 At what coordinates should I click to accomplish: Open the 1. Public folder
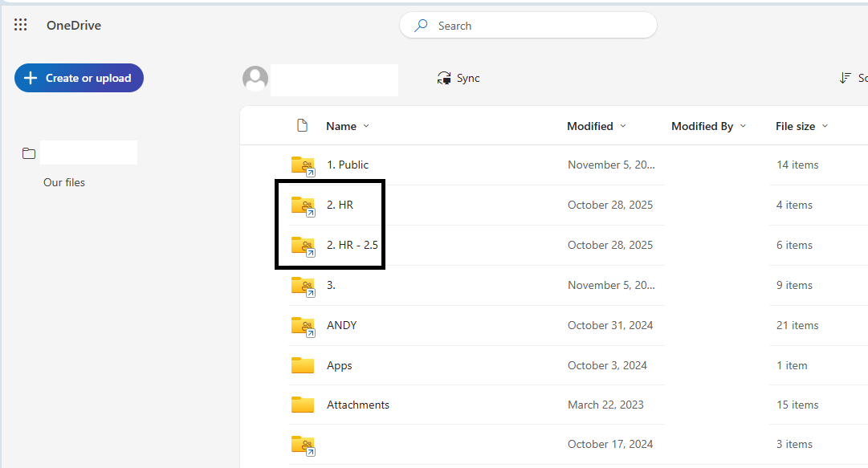click(x=348, y=165)
